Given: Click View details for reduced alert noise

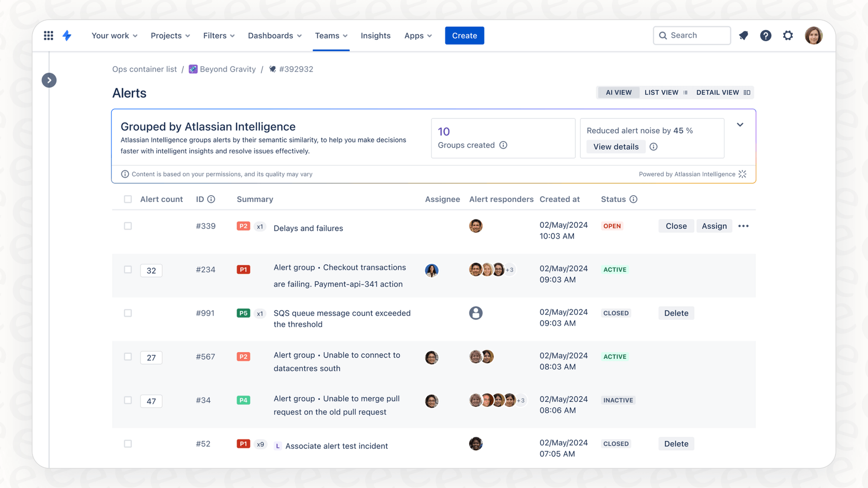Looking at the screenshot, I should pos(615,147).
